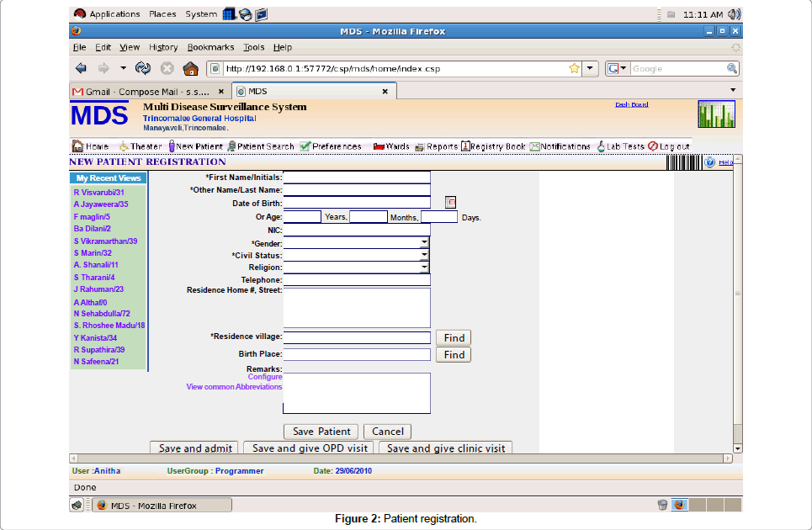Open Lab Tests in MDS menu
Screen dimensions: 812x530
point(620,146)
